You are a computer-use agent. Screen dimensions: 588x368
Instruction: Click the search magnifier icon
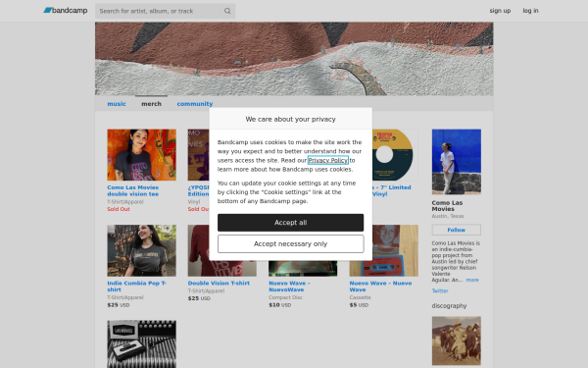(x=227, y=11)
